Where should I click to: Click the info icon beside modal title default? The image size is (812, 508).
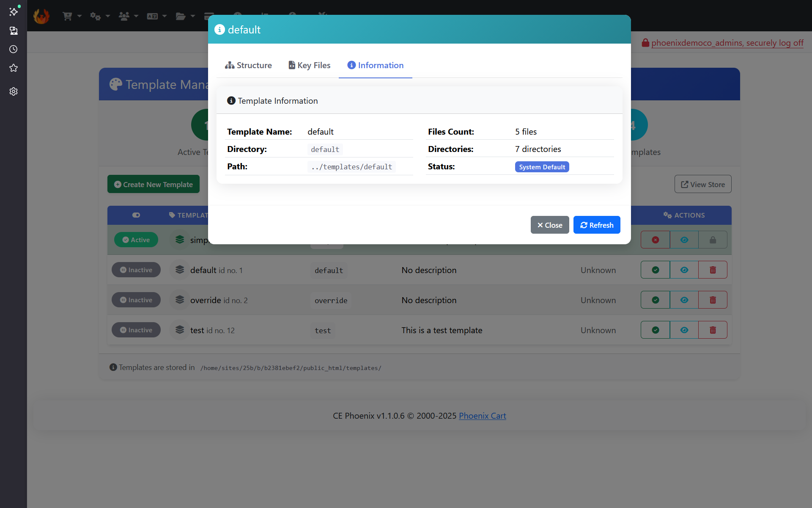tap(219, 30)
